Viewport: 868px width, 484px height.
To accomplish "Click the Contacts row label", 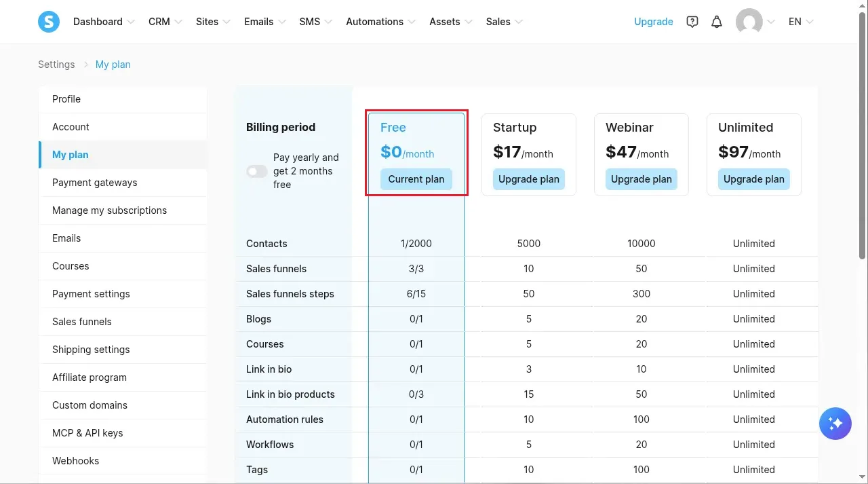I will [267, 244].
